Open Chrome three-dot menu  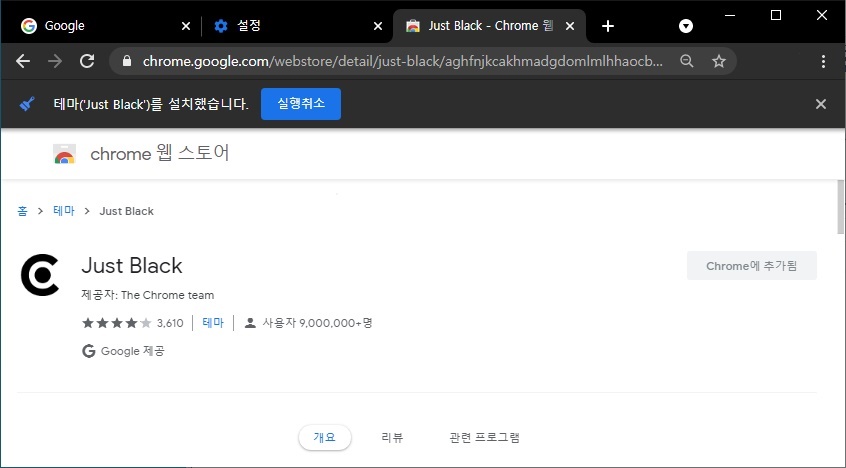823,61
